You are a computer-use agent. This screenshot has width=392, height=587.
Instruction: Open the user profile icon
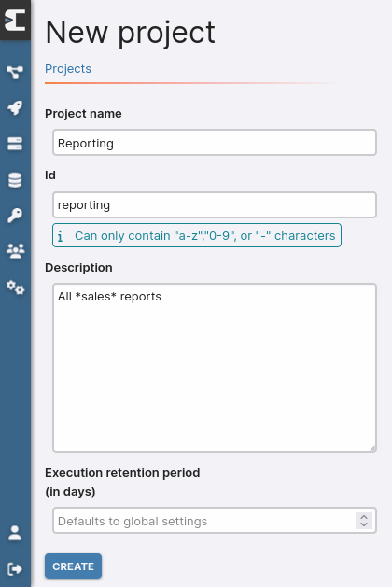point(15,533)
